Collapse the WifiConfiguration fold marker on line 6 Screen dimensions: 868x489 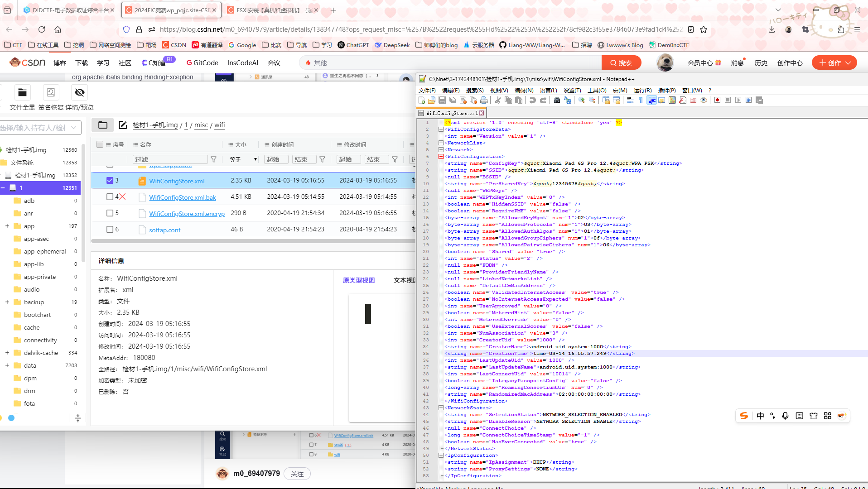440,157
